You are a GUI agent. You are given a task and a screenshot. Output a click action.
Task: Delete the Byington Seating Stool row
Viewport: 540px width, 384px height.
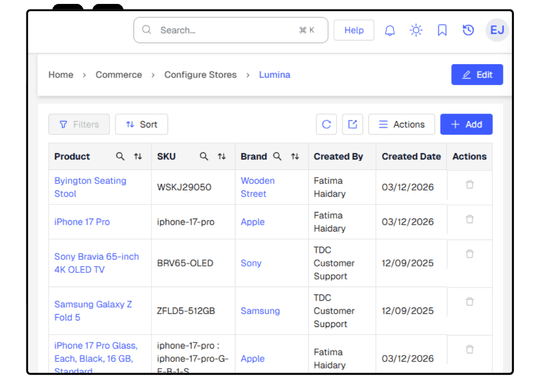469,185
